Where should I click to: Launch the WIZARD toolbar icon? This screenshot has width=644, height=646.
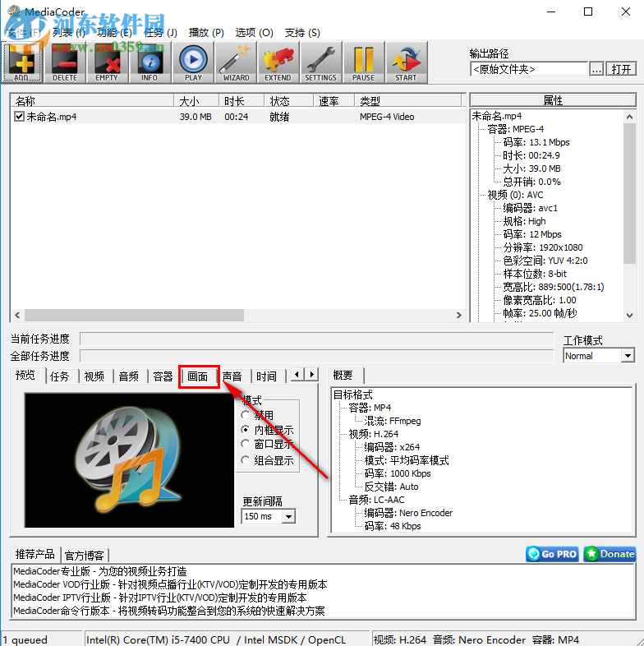[236, 62]
